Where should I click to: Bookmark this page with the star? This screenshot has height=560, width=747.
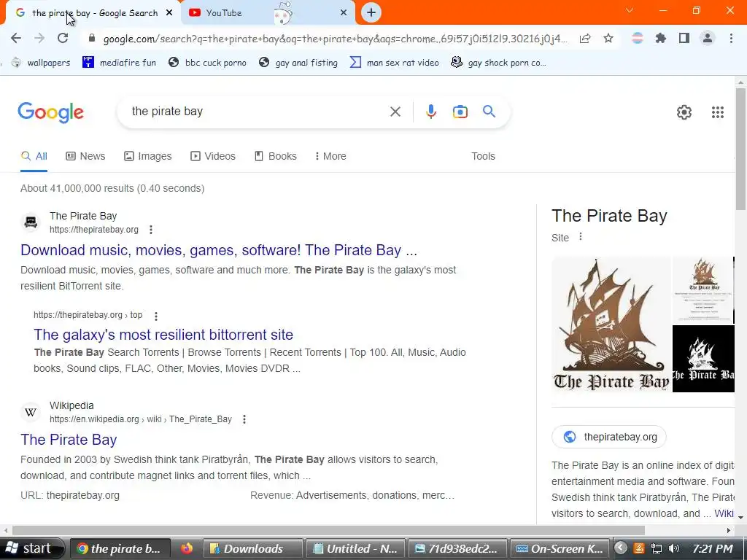[608, 39]
